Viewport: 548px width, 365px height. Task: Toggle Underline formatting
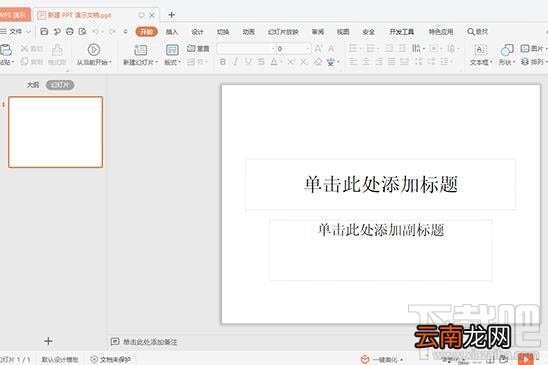[x=248, y=62]
